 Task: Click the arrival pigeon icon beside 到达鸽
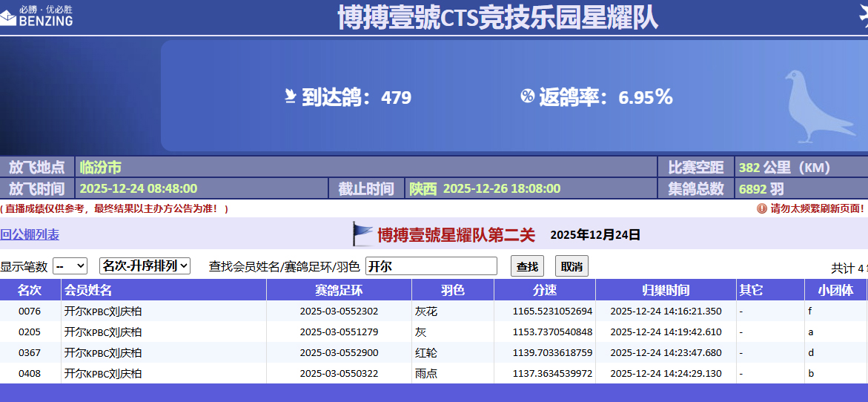coord(291,96)
